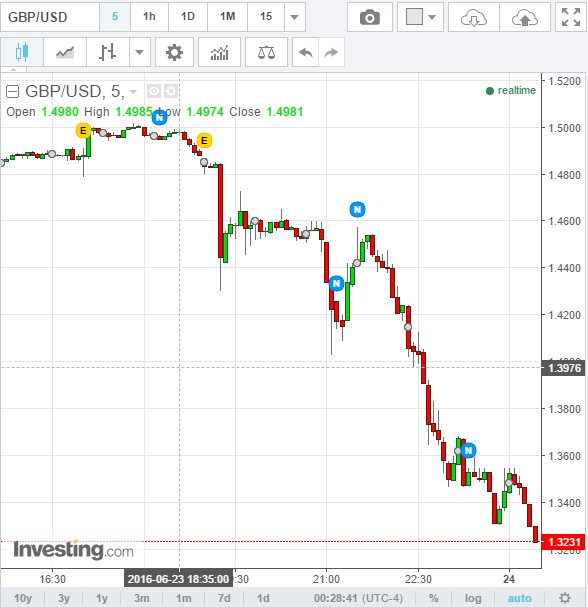Image resolution: width=588 pixels, height=607 pixels.
Task: Select the 1h interval
Action: tap(149, 17)
